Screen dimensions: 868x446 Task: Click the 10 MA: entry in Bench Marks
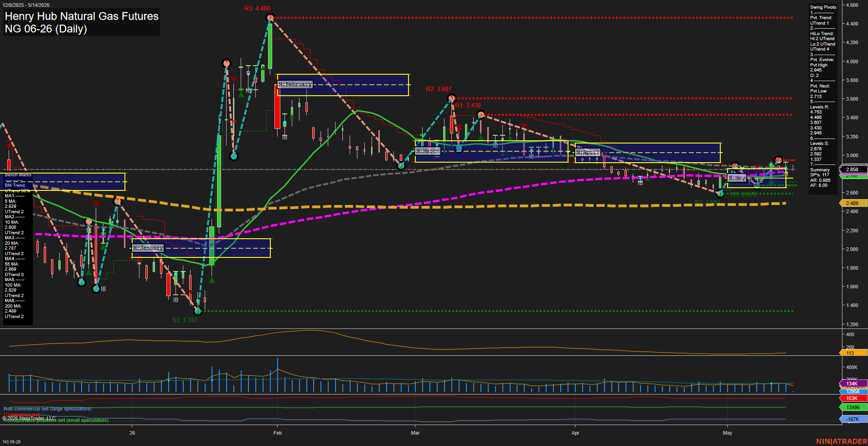(x=12, y=222)
